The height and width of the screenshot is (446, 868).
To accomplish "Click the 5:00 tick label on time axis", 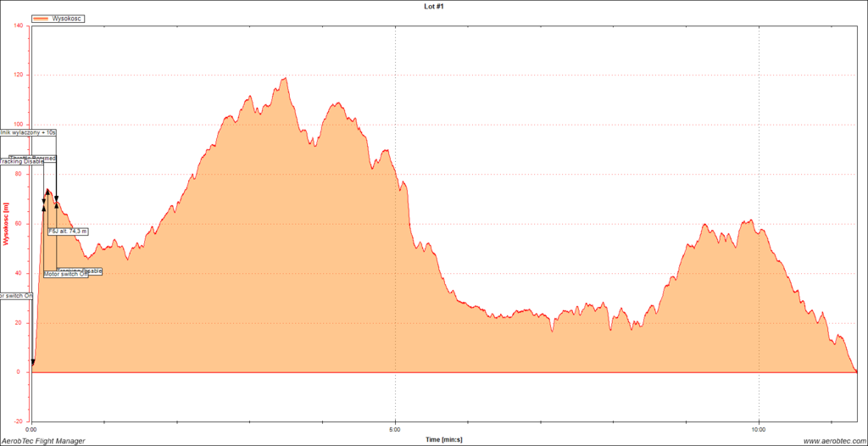I will 395,428.
